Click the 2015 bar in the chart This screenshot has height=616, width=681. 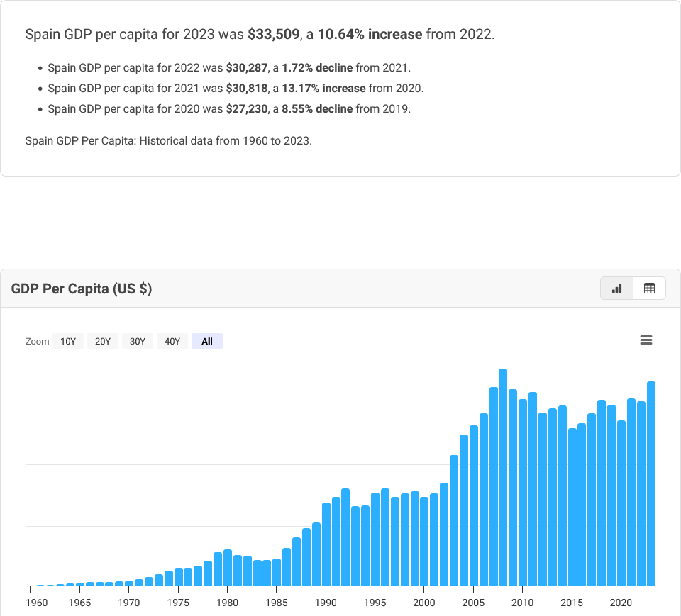pyautogui.click(x=572, y=507)
